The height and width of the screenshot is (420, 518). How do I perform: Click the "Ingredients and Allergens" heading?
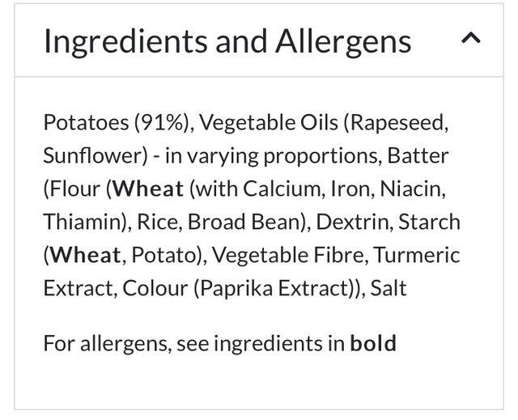click(227, 41)
